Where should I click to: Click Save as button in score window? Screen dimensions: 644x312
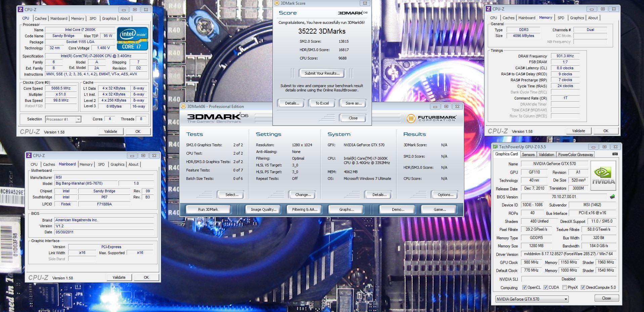pyautogui.click(x=353, y=103)
